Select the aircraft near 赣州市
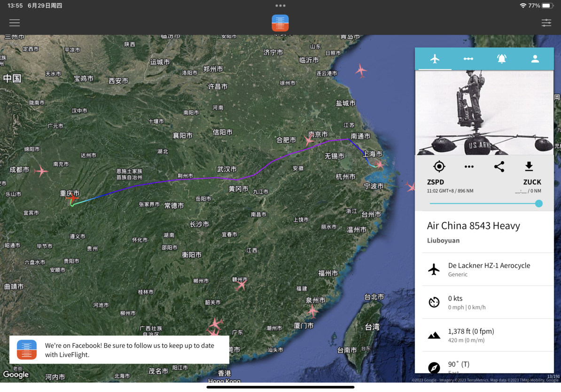Viewport: 561px width, 392px height. click(x=242, y=285)
